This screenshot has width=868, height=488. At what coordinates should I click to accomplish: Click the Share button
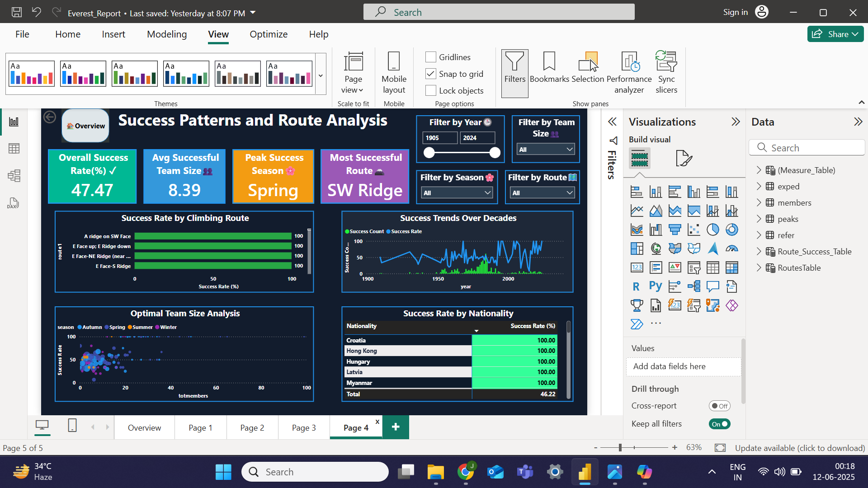835,34
